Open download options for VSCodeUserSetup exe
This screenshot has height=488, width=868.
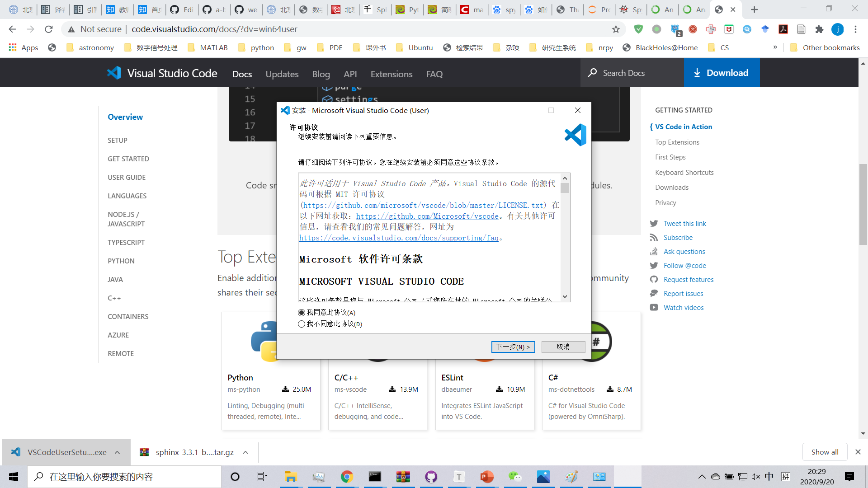click(x=118, y=452)
